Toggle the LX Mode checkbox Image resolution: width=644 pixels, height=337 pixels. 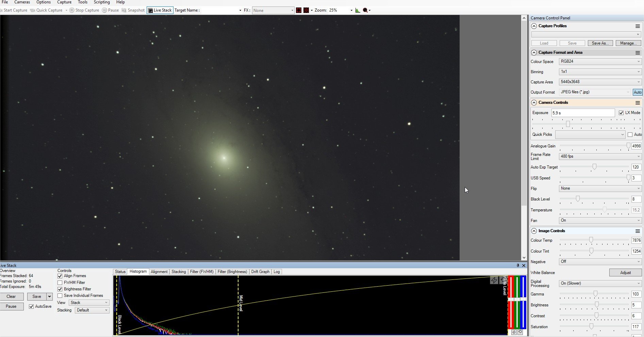point(621,113)
